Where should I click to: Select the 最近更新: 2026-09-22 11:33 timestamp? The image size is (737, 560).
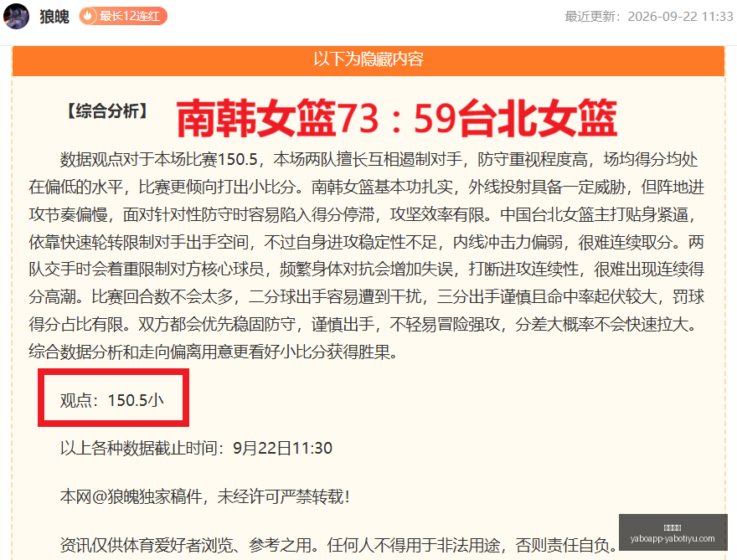[648, 17]
